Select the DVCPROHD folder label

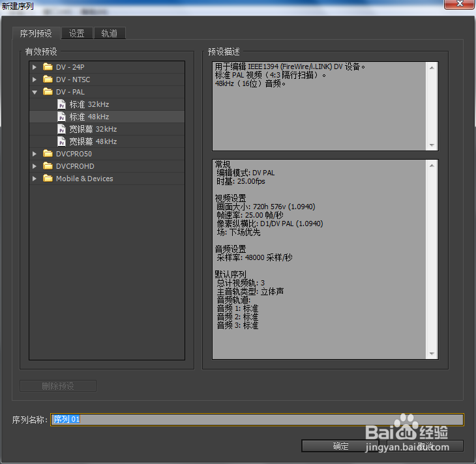point(75,166)
